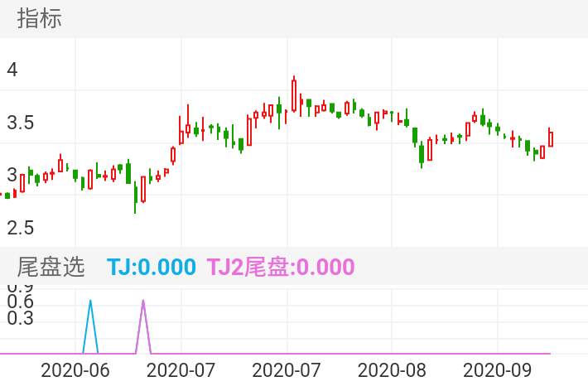Viewport: 588px width, 391px height.
Task: Click the blue TJ:0.000 value label
Action: tap(152, 267)
